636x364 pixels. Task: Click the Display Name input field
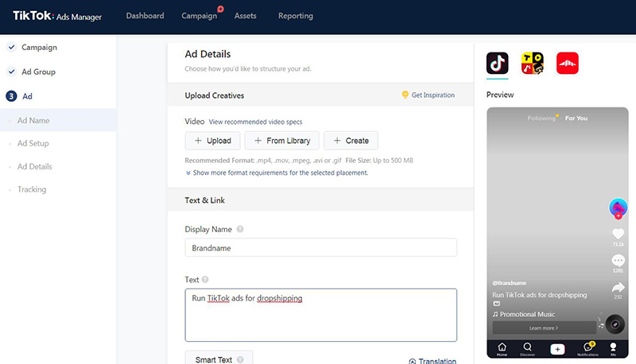pyautogui.click(x=321, y=248)
